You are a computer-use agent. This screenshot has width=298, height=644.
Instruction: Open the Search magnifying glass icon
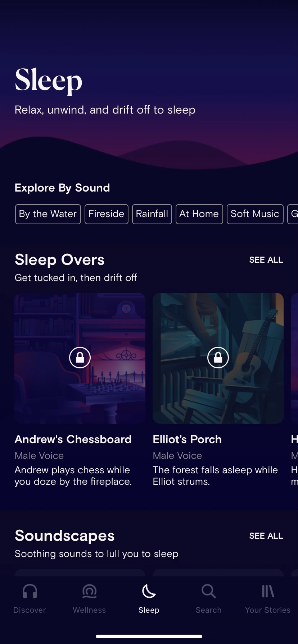point(208,591)
